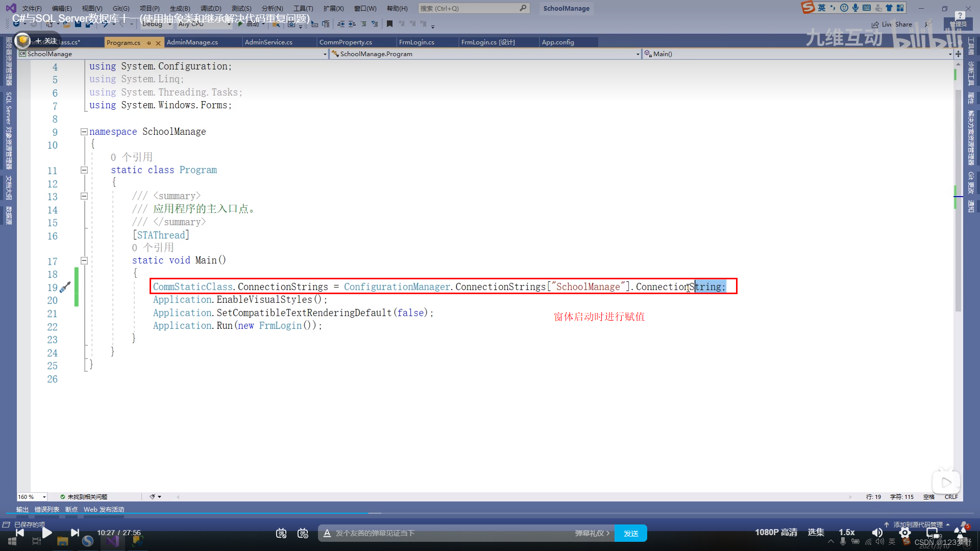Click the decrease indent toolbar icon
980x551 pixels.
[341, 24]
